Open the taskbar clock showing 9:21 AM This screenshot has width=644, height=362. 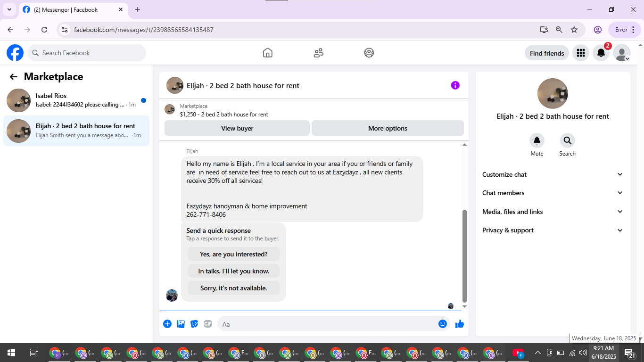[x=603, y=353]
